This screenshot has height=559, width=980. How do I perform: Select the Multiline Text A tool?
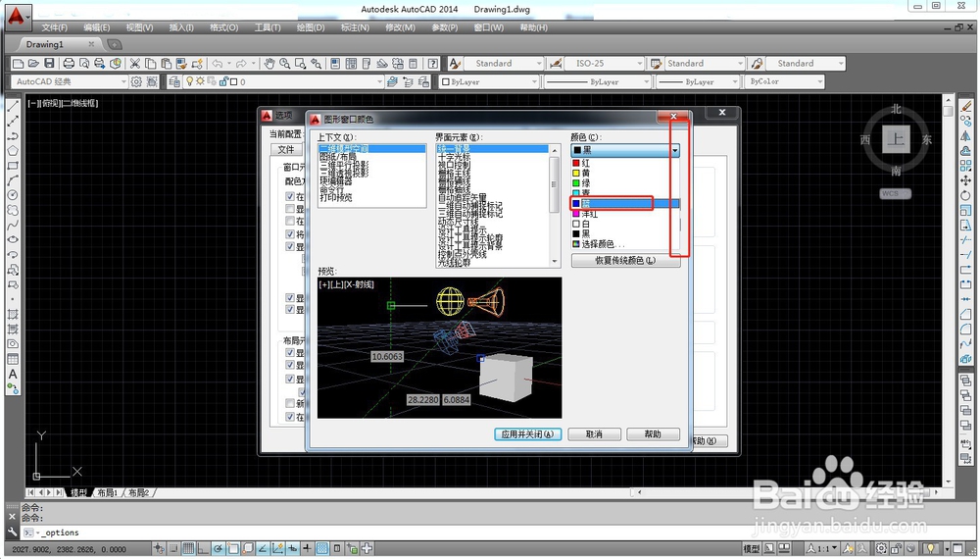13,374
